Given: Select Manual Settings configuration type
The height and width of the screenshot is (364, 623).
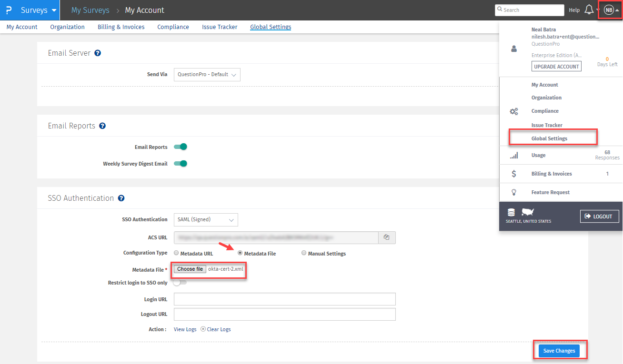Looking at the screenshot, I should point(304,253).
